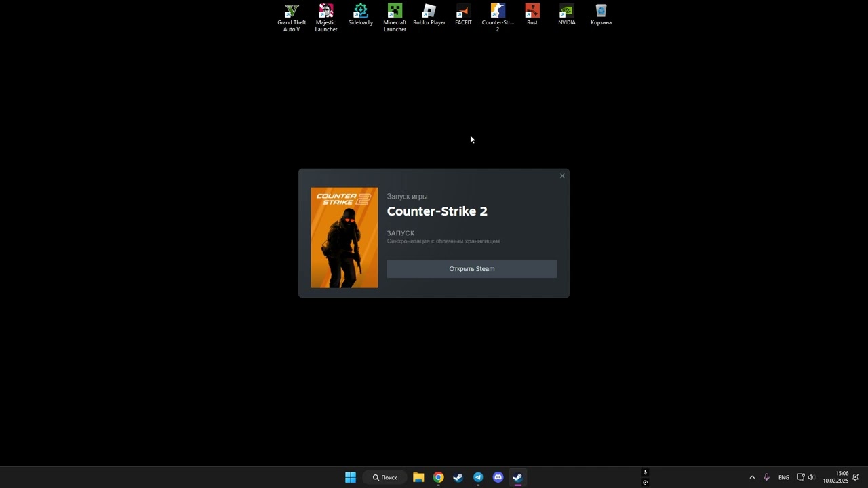This screenshot has height=488, width=868.
Task: Click the Minecraft Launcher desktop icon
Action: coord(395,18)
